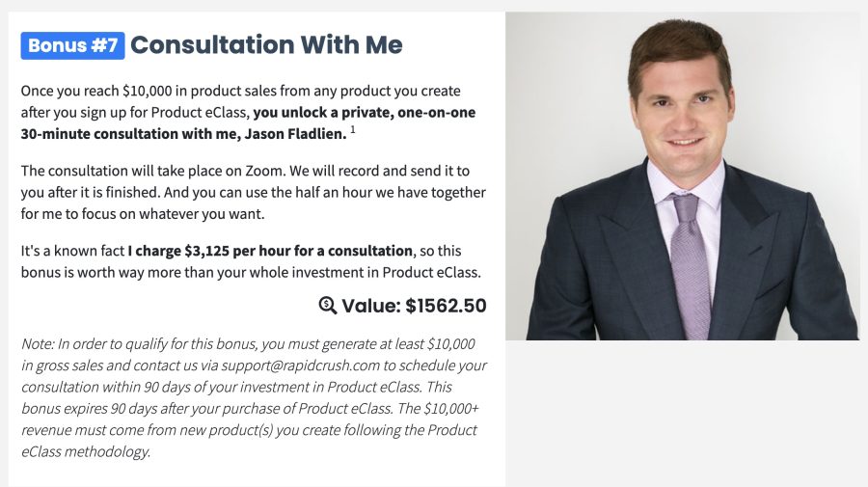
Task: Click the purple tie in photo
Action: pos(690,265)
